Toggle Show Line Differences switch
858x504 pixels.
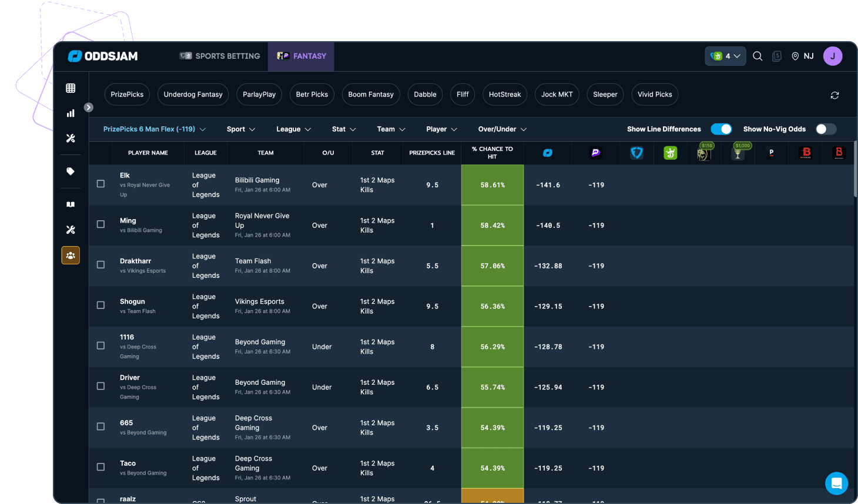(x=721, y=129)
